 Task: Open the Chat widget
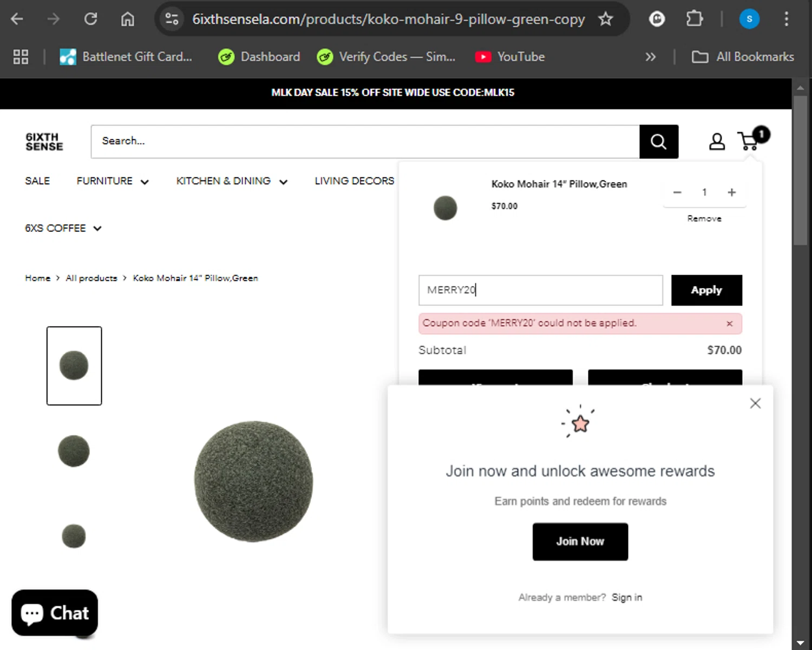55,613
